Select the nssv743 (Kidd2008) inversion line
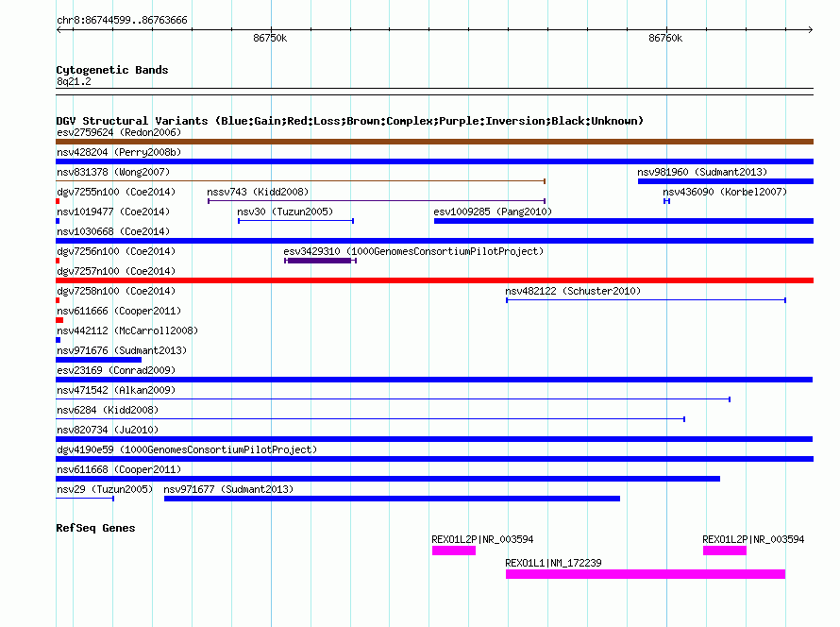 (377, 201)
